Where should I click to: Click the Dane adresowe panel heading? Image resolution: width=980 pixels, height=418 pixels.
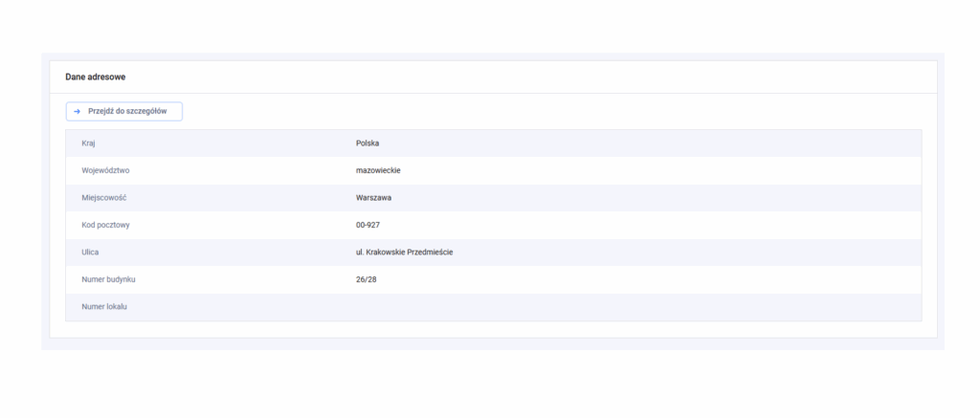click(x=96, y=77)
